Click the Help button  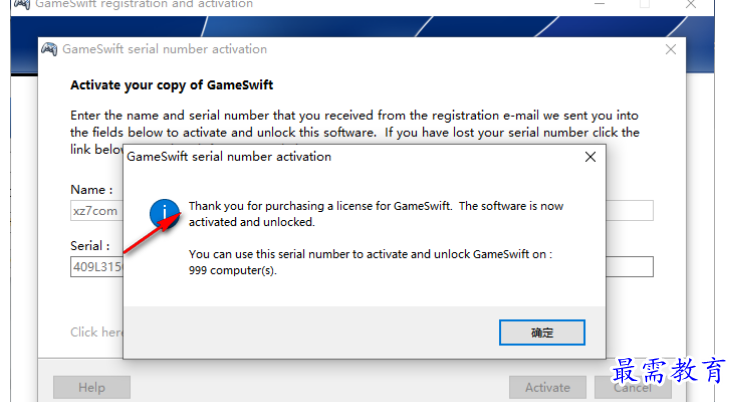point(92,387)
